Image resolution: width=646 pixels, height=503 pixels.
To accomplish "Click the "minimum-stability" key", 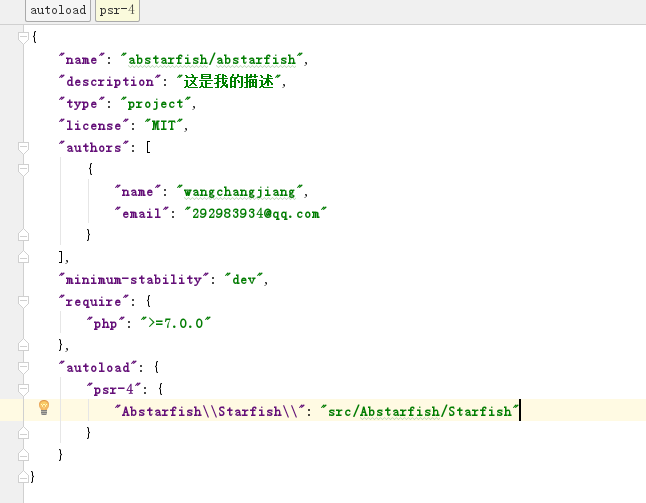I will (133, 280).
